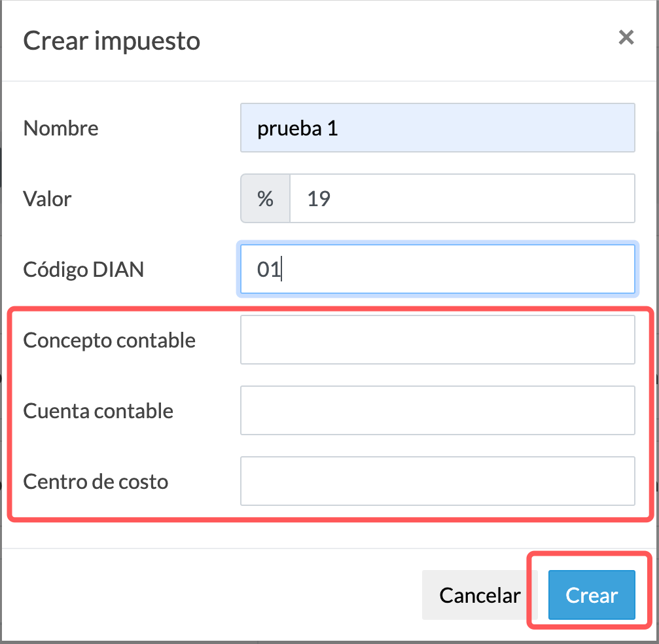The image size is (659, 644).
Task: Select the Código DIAN input box
Action: 438,269
